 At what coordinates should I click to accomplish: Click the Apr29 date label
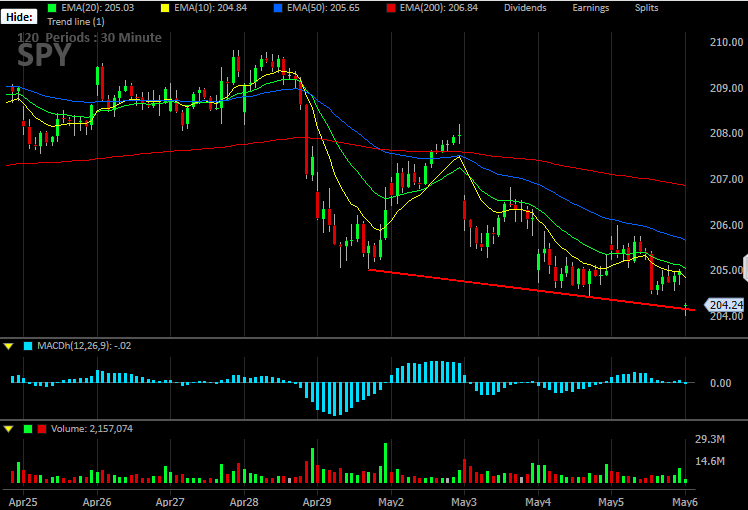(317, 502)
